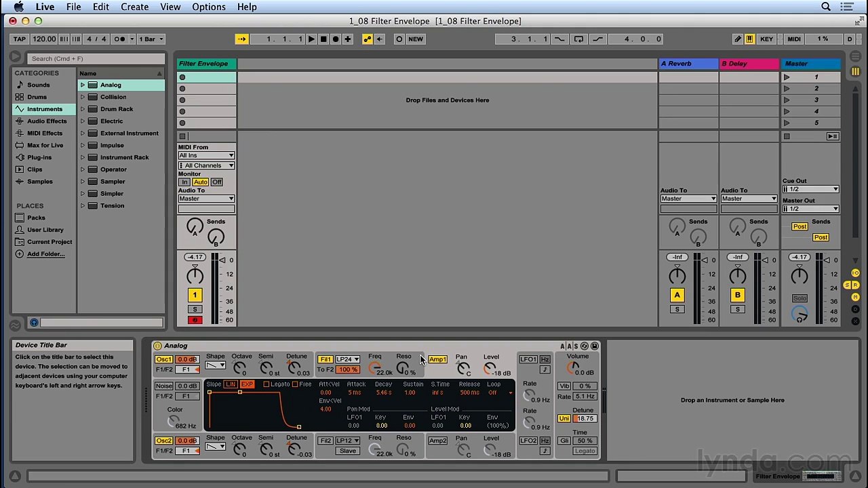This screenshot has width=868, height=488.
Task: Select MIDI Effects category
Action: [45, 134]
